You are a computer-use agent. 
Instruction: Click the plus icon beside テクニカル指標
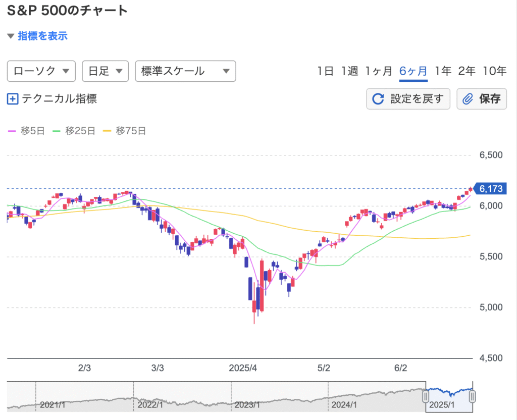(x=13, y=99)
